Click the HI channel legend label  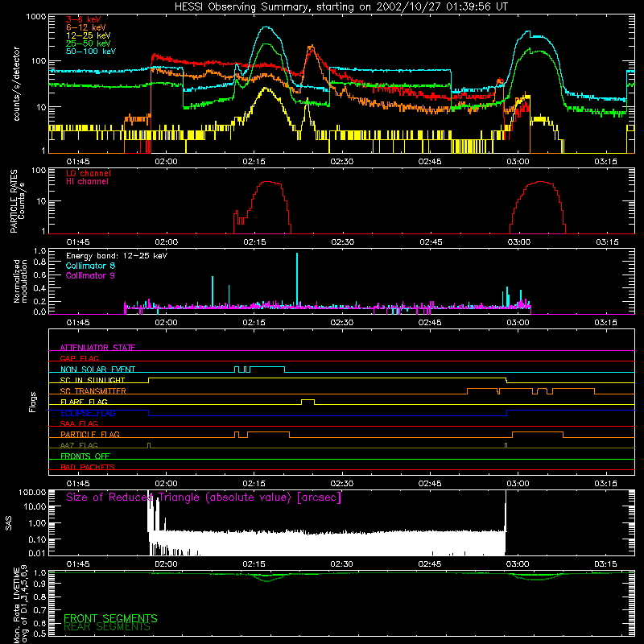pyautogui.click(x=87, y=182)
